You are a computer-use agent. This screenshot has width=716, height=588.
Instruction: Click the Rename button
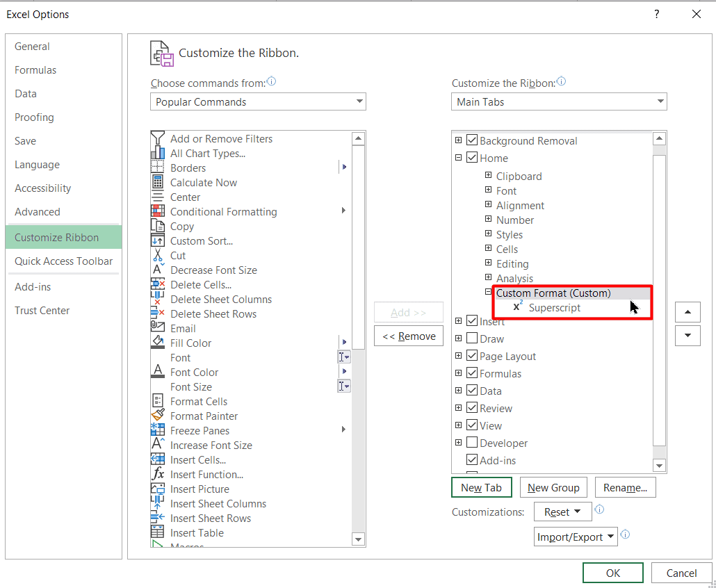pyautogui.click(x=625, y=487)
